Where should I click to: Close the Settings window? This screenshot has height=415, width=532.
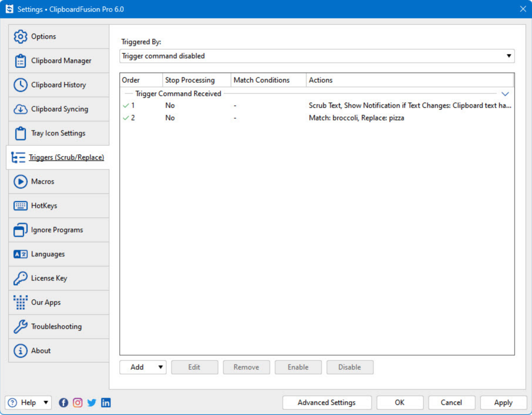click(x=523, y=9)
